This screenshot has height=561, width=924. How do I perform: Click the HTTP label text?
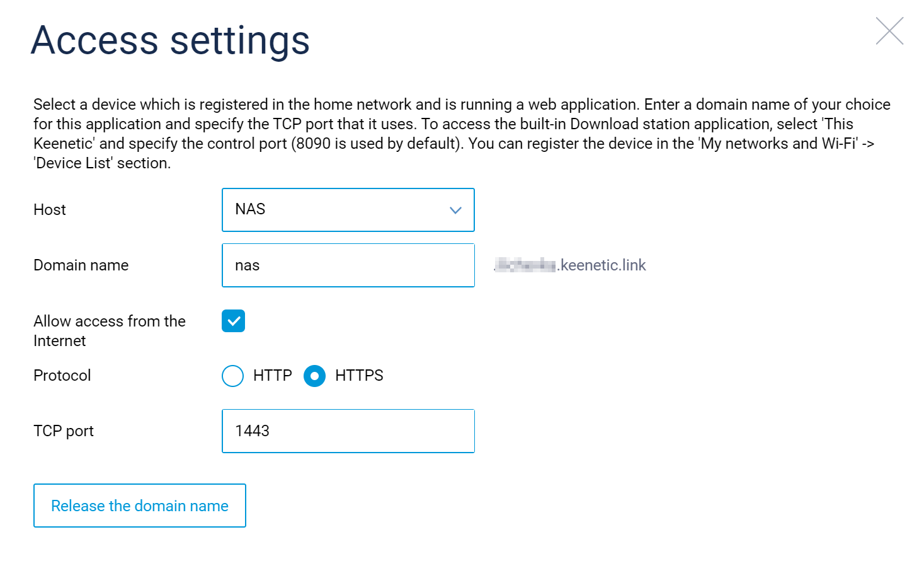(x=272, y=376)
